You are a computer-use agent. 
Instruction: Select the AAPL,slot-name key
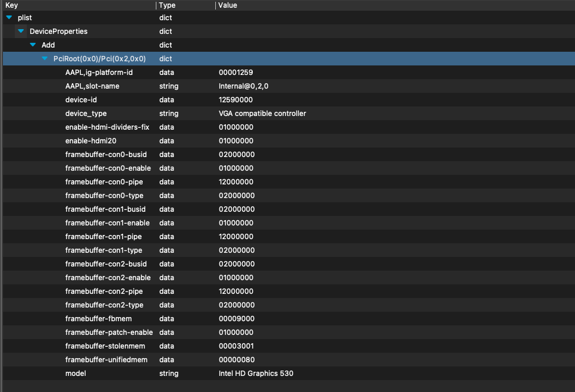pyautogui.click(x=92, y=86)
